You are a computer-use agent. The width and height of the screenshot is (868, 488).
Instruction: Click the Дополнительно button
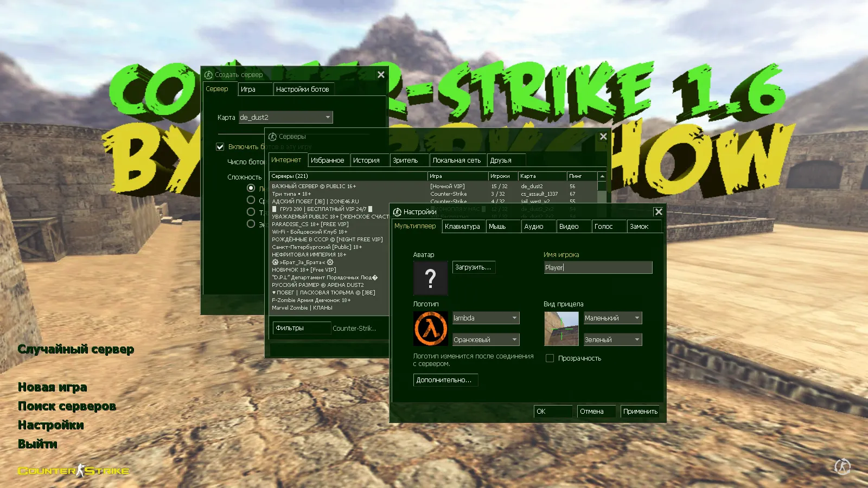[x=445, y=380]
